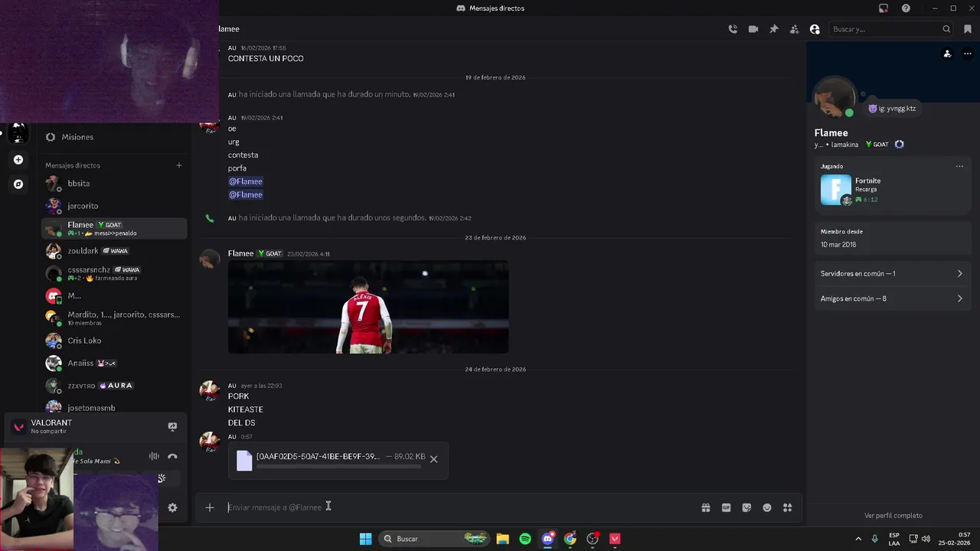Click the stream recording indicator icon
980x551 pixels.
[x=884, y=8]
